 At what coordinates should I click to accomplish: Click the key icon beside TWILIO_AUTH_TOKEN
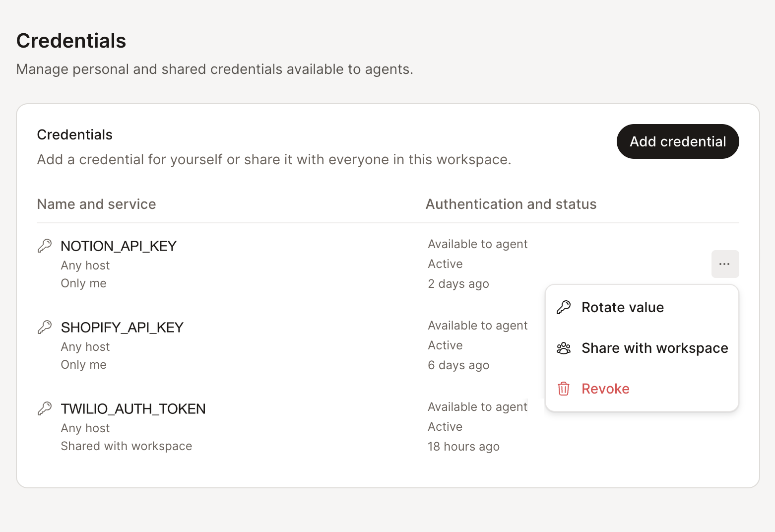pos(45,408)
